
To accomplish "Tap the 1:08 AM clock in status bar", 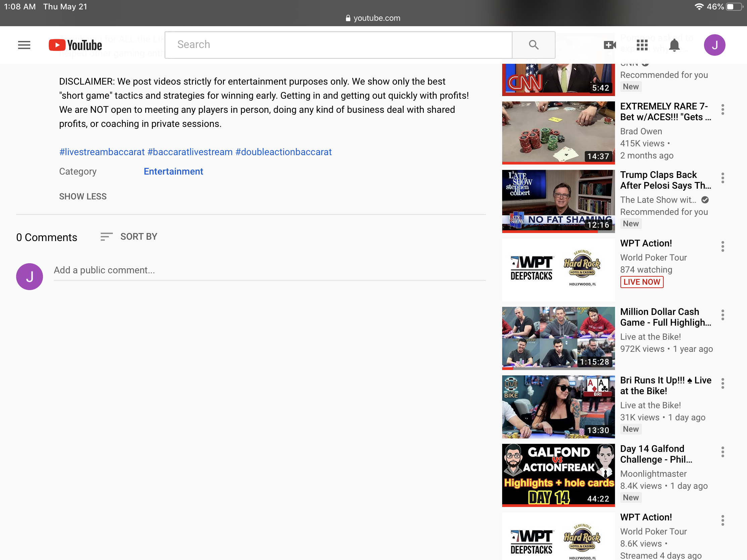I will click(x=19, y=7).
